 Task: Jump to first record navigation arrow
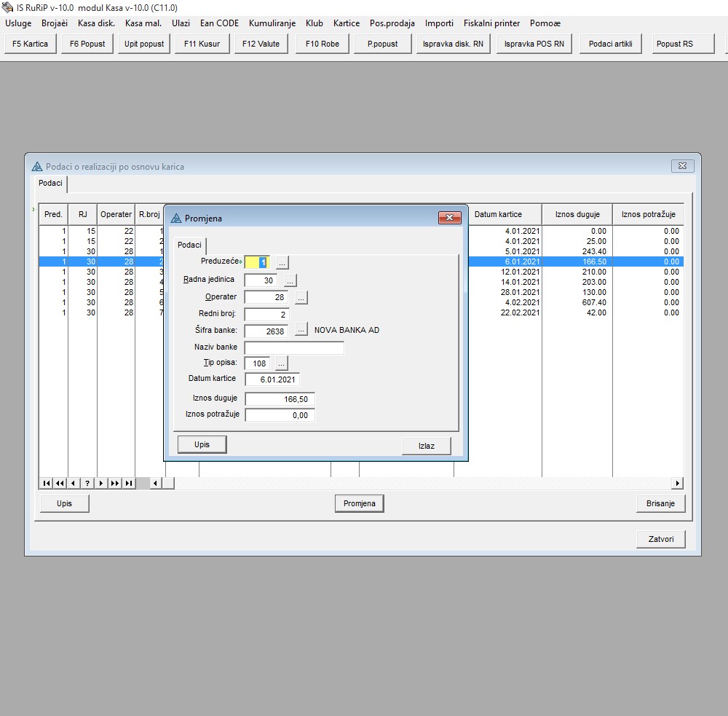point(46,483)
